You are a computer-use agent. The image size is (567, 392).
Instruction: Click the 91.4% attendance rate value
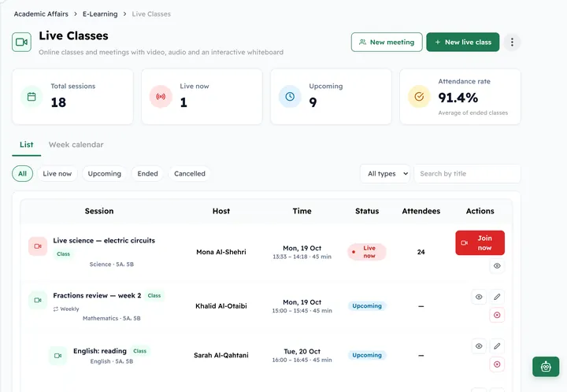458,98
